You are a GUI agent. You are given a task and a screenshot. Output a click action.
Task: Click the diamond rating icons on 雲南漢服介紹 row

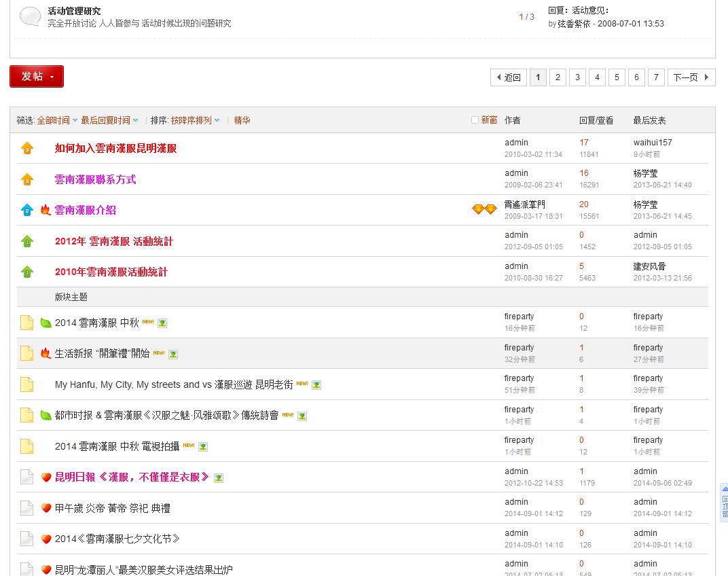point(484,209)
